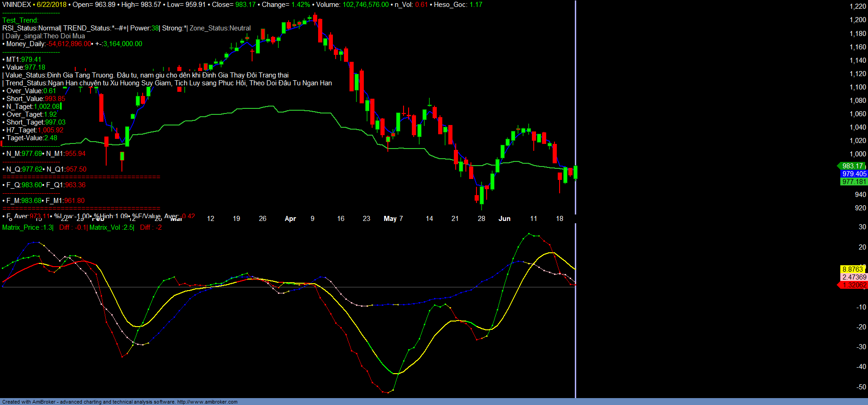Click the yellow 8.8763 indicator value tag
The width and height of the screenshot is (868, 405).
tap(852, 269)
